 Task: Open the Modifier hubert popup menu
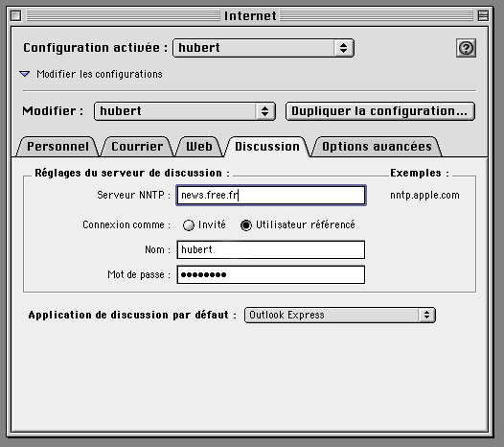[185, 111]
